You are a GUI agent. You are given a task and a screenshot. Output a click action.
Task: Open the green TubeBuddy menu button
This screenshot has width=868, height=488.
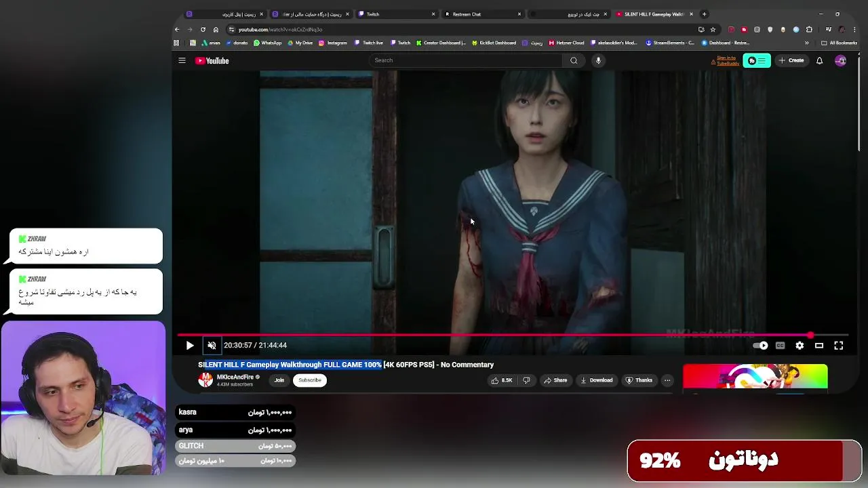[x=757, y=61]
